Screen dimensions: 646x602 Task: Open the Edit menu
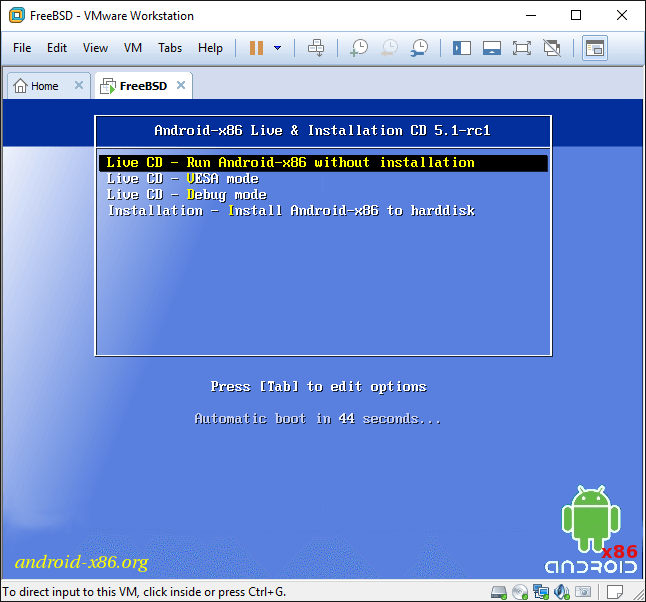pyautogui.click(x=57, y=48)
